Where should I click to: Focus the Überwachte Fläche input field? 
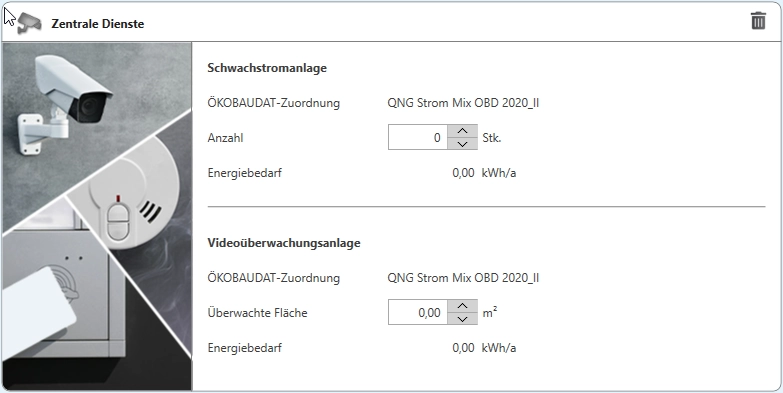pos(418,313)
